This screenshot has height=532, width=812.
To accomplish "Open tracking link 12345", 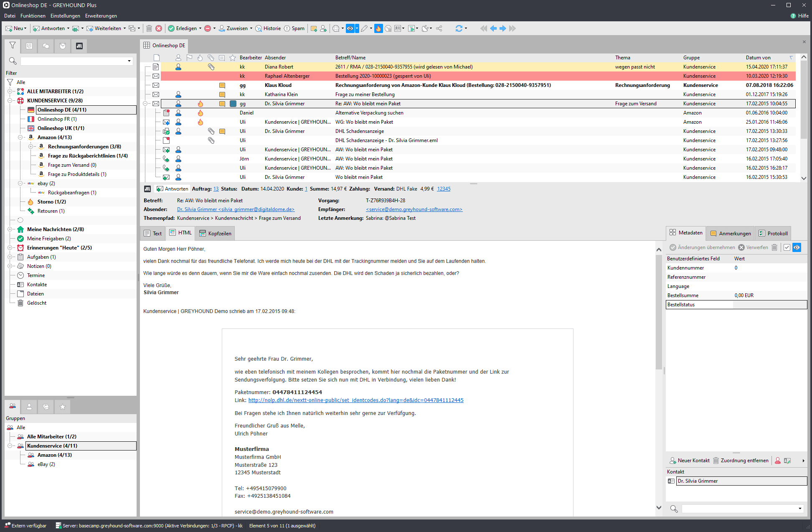I will (444, 189).
